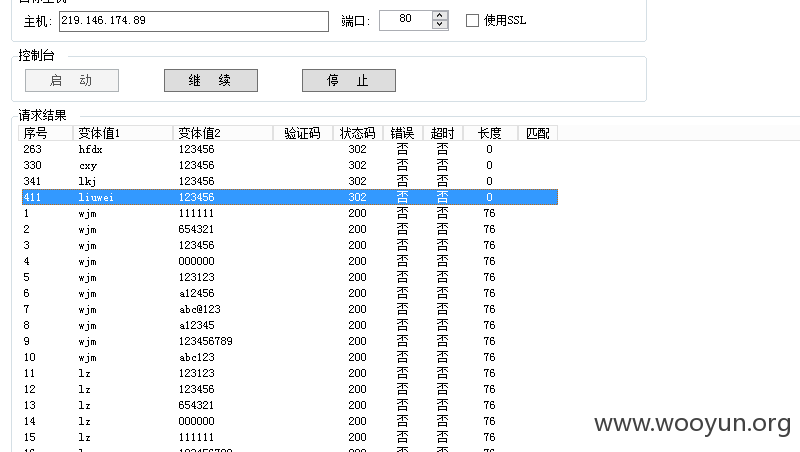Decrease port value with down stepper arrow
This screenshot has height=452, width=800.
[x=440, y=25]
